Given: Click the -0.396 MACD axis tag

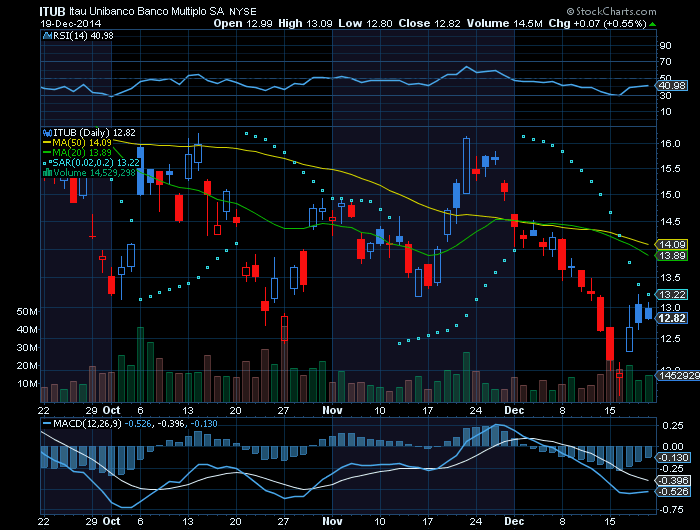Looking at the screenshot, I should coord(672,480).
